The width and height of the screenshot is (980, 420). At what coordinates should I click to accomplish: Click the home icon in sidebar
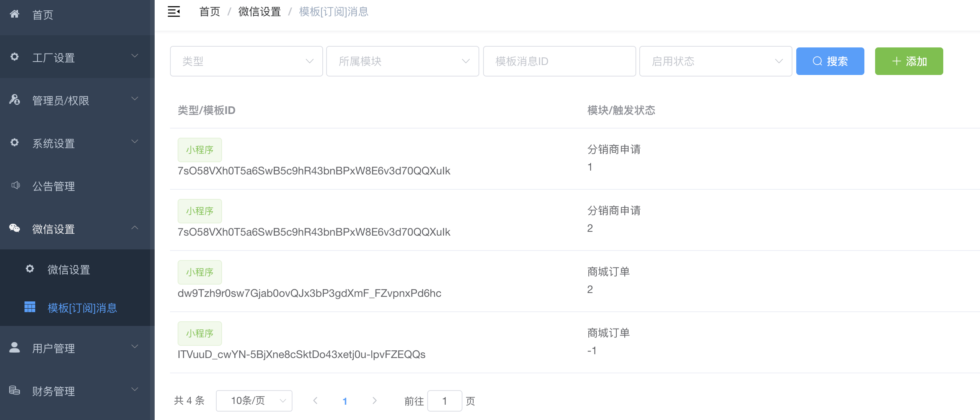tap(15, 14)
